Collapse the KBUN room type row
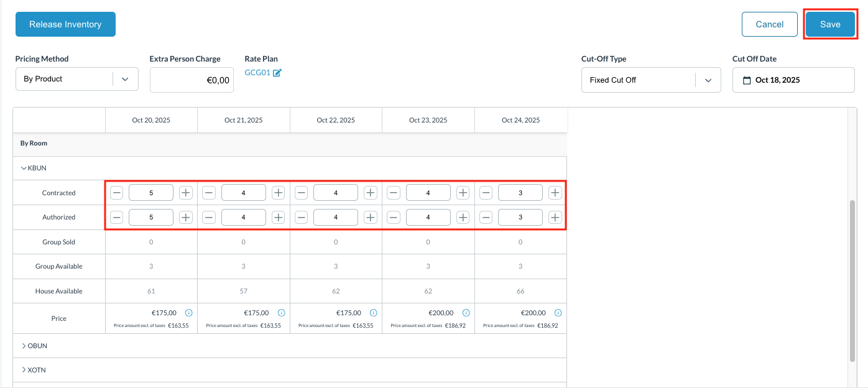Viewport: 868px width, 388px height. pos(24,168)
